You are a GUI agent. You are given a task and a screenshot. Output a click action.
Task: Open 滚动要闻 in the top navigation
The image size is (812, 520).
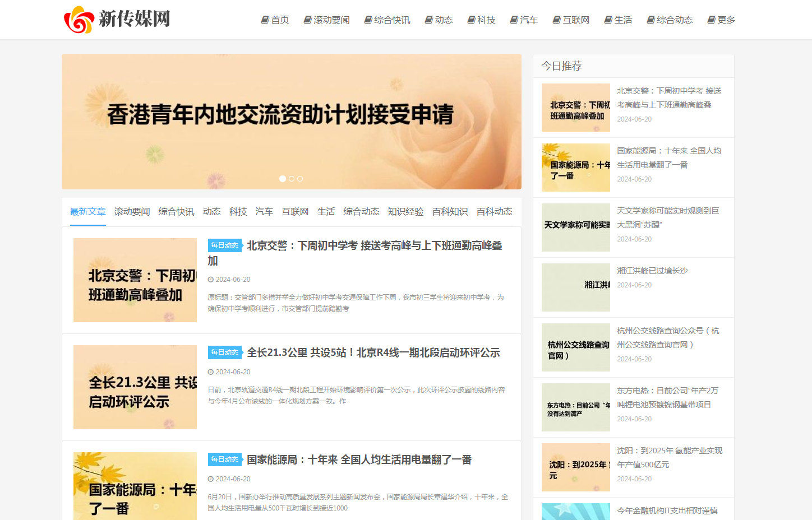click(x=331, y=20)
